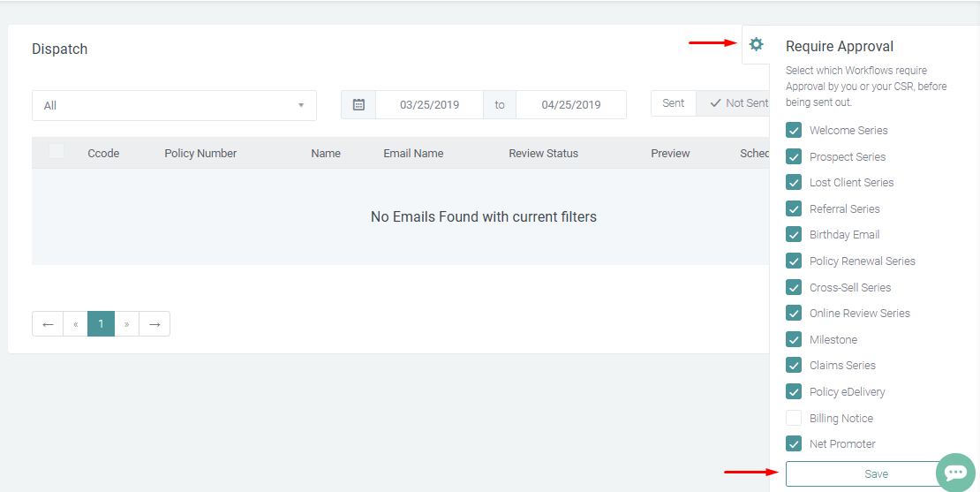Toggle the Net Promoter checkbox
The height and width of the screenshot is (492, 980).
[794, 444]
